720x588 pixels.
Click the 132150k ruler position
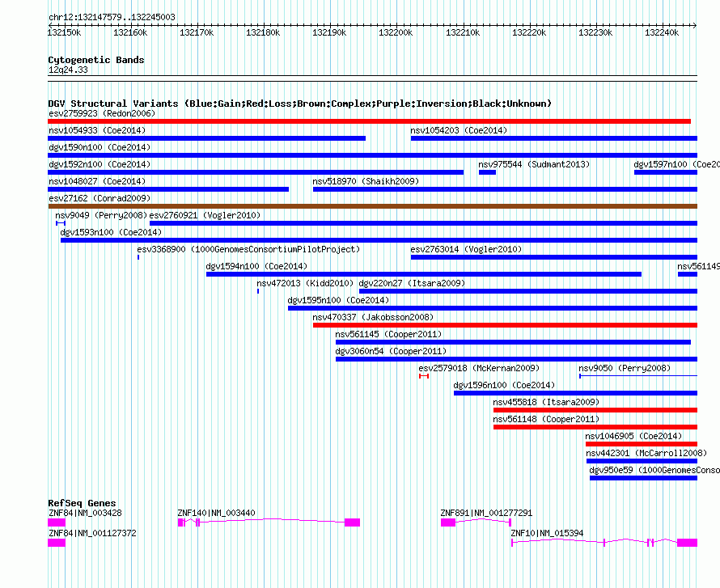(x=64, y=32)
